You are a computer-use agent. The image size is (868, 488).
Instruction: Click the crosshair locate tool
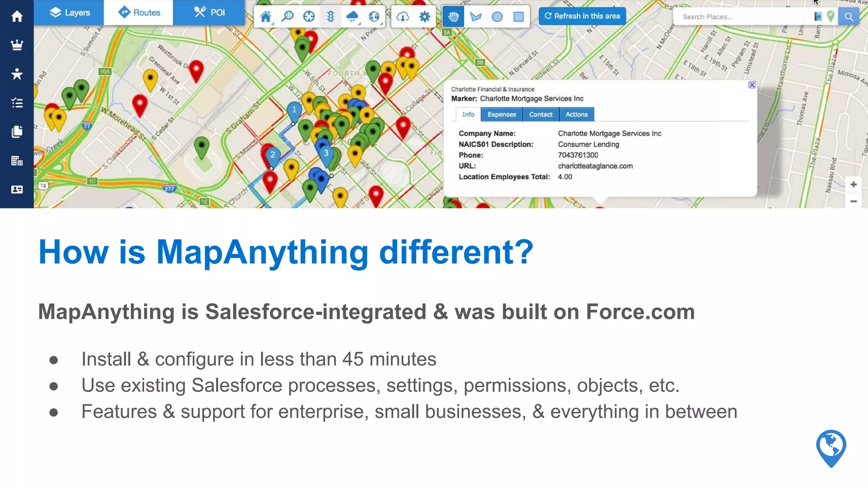309,17
